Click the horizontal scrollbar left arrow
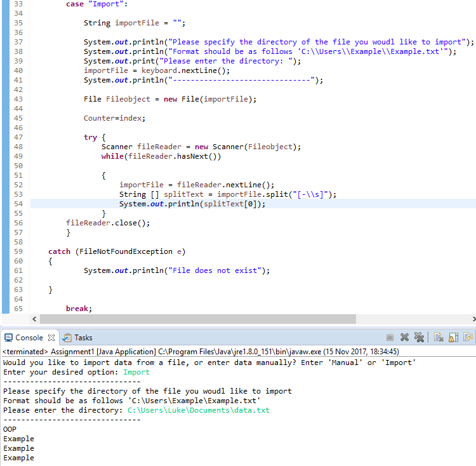The width and height of the screenshot is (476, 466). coord(34,319)
